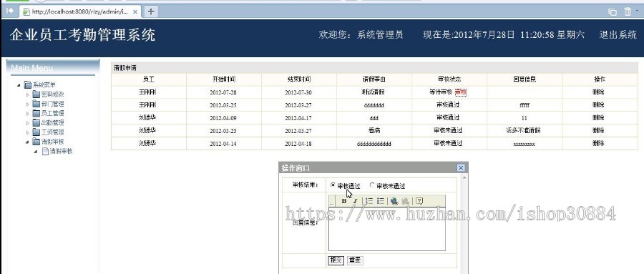Click the 回复信息 column header
Viewport: 644px width, 274px height.
pos(525,79)
